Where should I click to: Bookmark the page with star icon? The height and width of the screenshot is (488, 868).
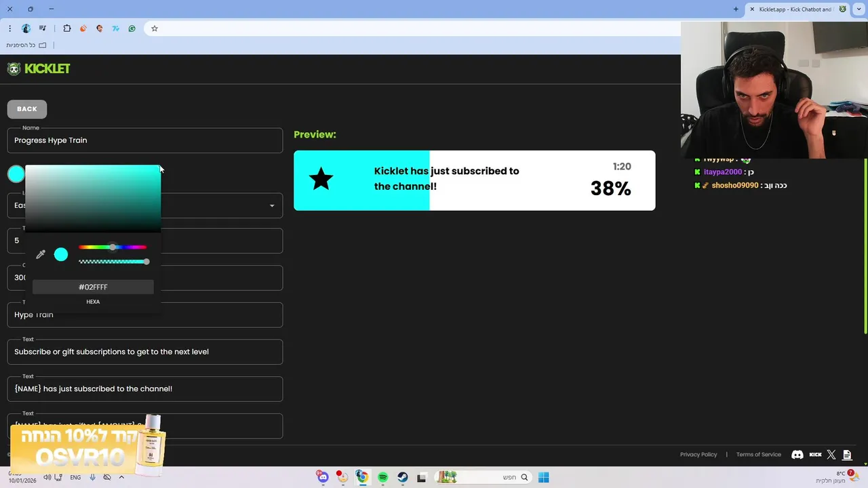155,28
